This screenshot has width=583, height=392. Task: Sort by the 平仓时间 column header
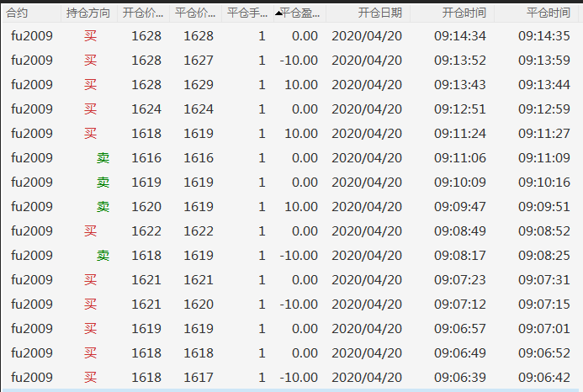click(x=547, y=13)
